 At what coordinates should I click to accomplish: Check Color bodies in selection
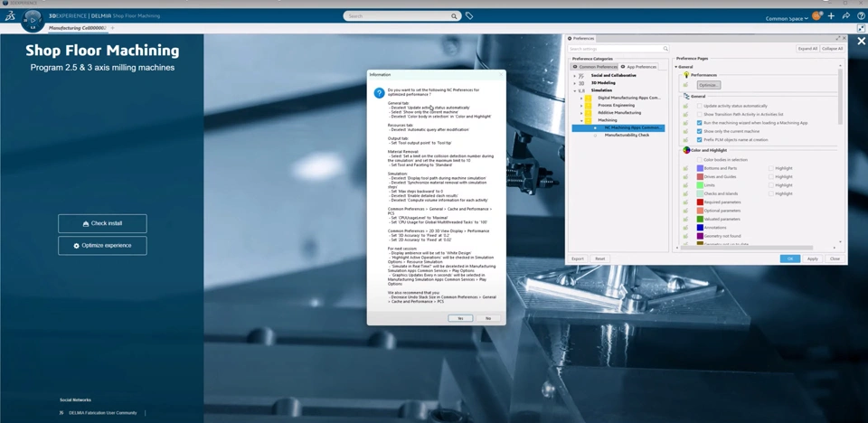pos(700,159)
